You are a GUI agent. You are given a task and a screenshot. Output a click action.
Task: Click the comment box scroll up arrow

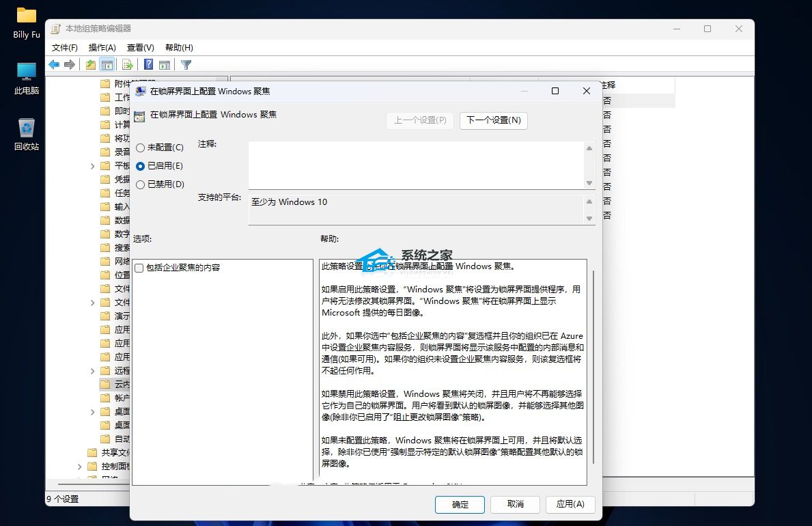589,148
